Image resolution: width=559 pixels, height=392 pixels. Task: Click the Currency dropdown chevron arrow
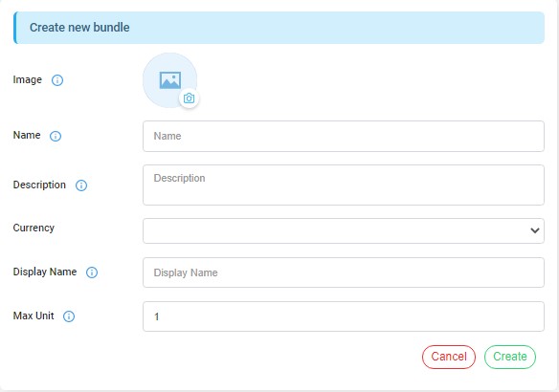tap(535, 230)
